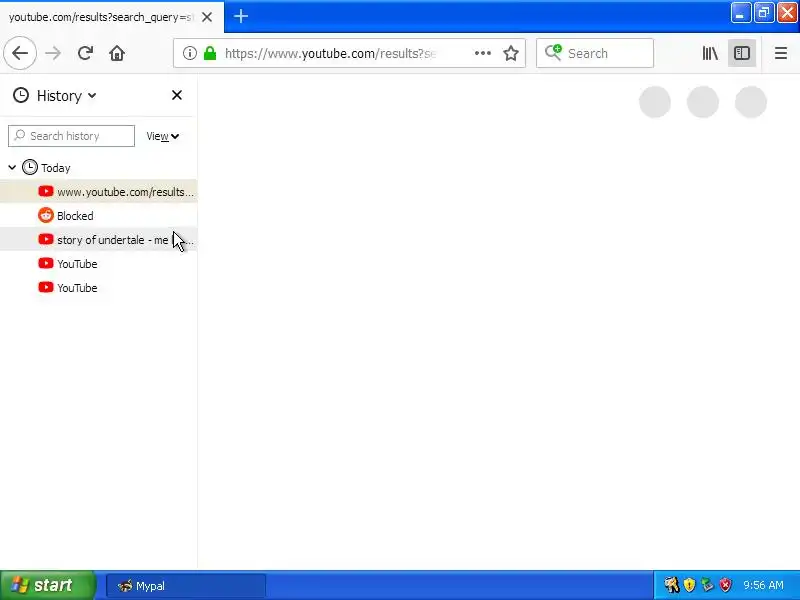Open story of undertale history entry
The image size is (800, 600).
tap(98, 240)
